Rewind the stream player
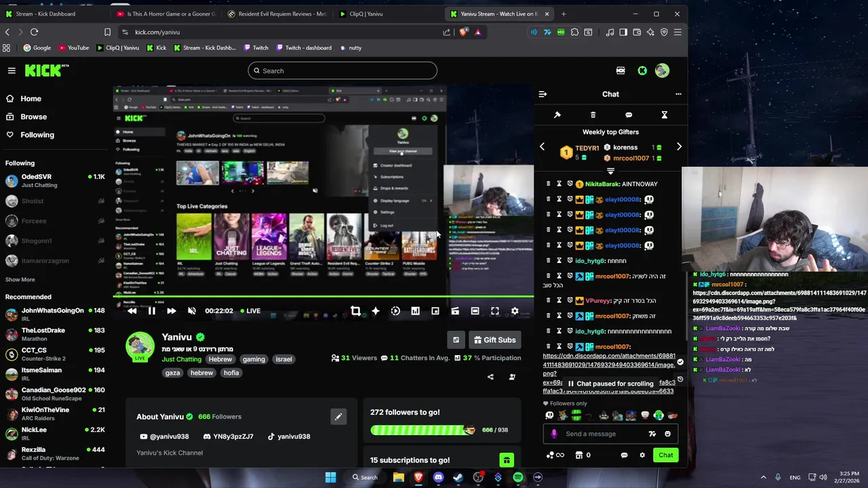868x488 pixels. point(132,311)
